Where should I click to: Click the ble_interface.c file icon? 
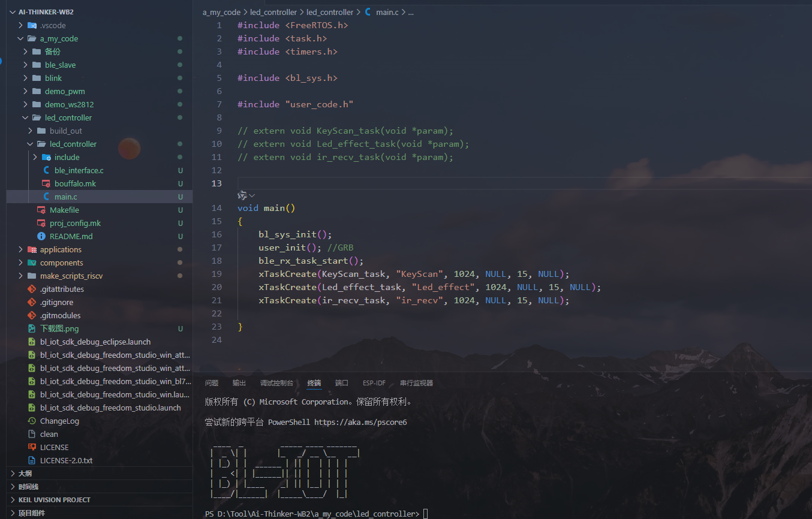[46, 170]
